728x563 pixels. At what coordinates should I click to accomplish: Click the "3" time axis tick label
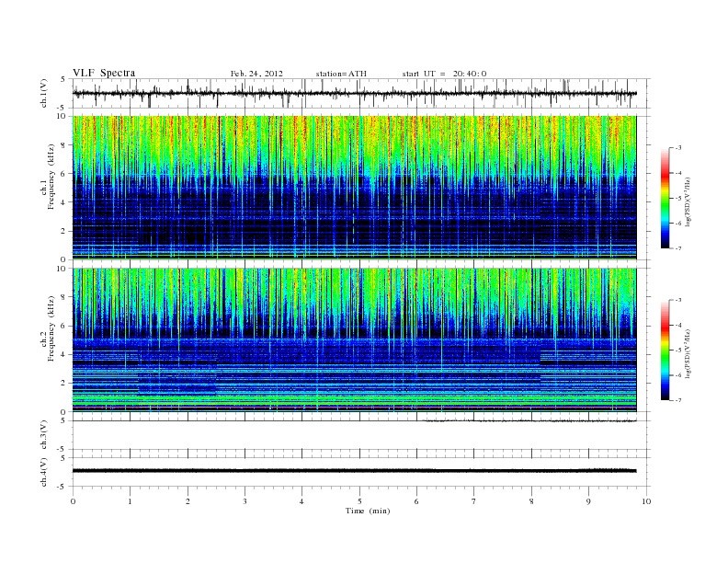(x=245, y=501)
